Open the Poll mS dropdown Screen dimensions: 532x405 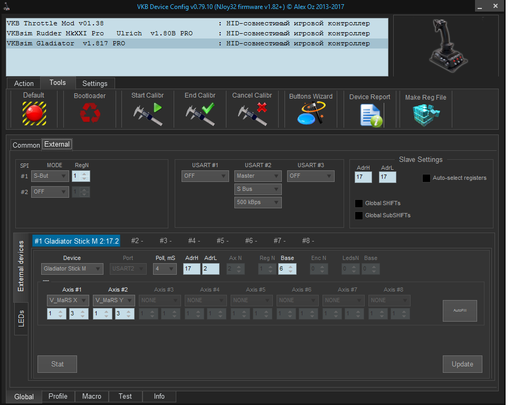165,269
